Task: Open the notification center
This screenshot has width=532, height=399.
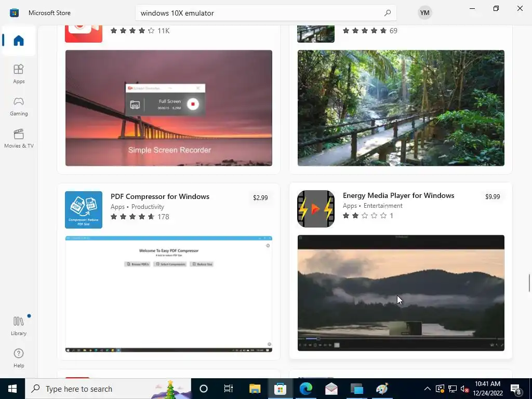Action: tap(516, 389)
